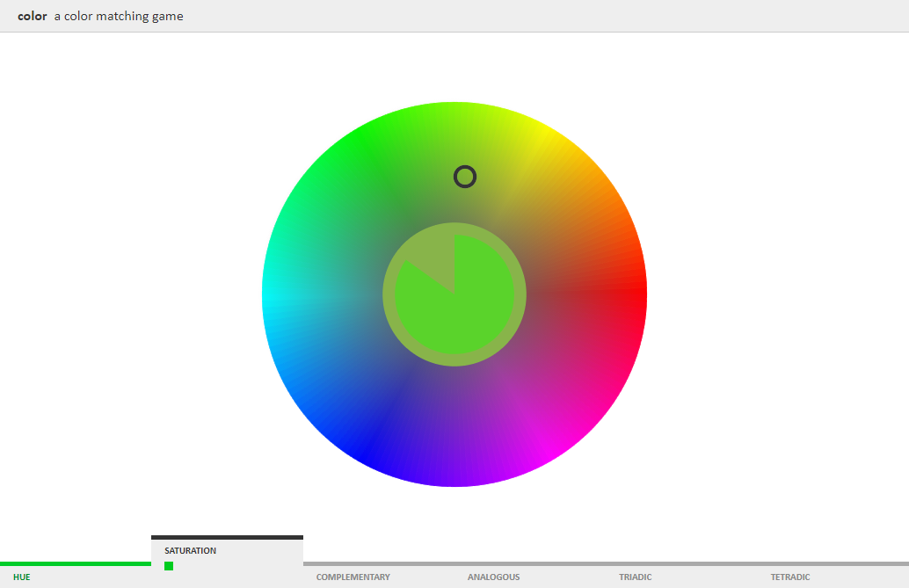The width and height of the screenshot is (909, 588).
Task: Pick yellow on the color wheel edge
Action: point(547,134)
